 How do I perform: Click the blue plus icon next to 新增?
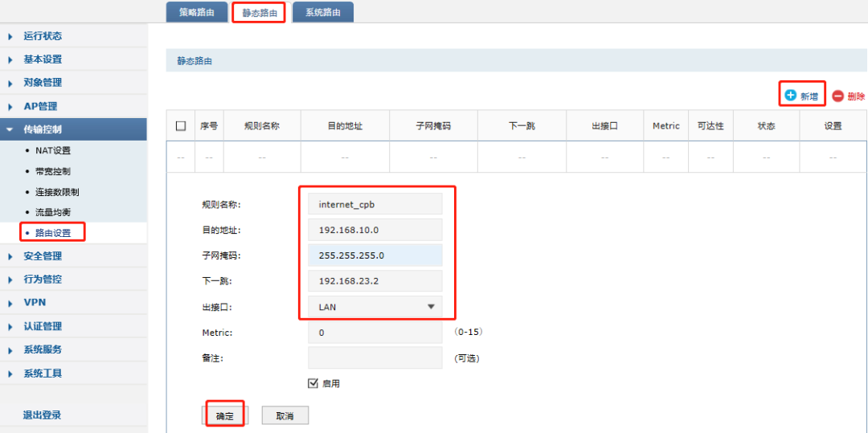click(x=791, y=96)
